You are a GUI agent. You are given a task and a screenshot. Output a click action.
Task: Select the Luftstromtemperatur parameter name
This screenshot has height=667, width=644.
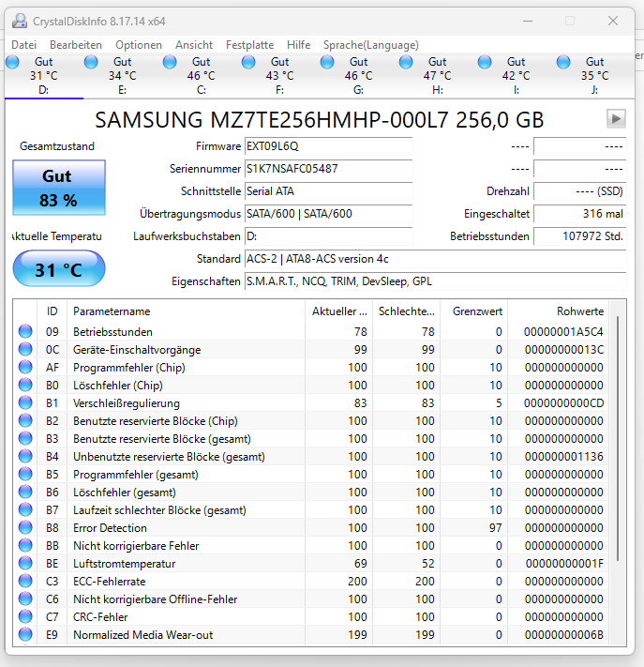coord(124,564)
